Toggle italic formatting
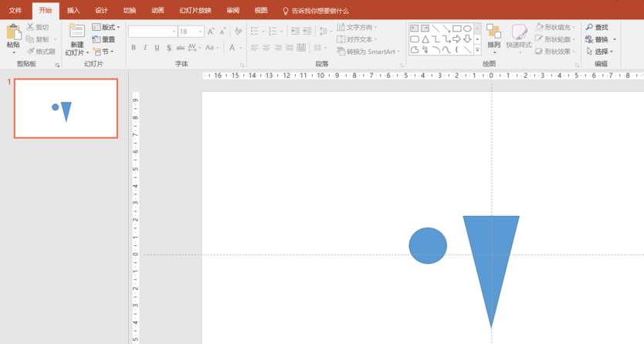 click(x=145, y=48)
